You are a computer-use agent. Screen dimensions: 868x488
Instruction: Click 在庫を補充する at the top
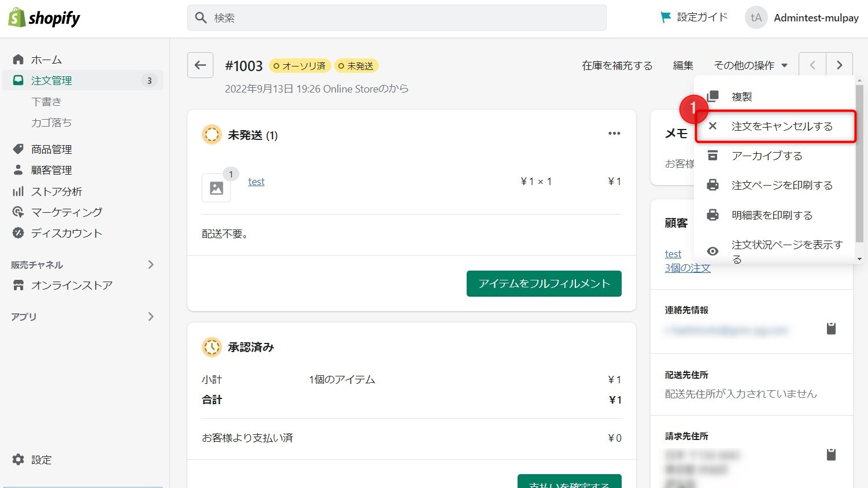(616, 65)
